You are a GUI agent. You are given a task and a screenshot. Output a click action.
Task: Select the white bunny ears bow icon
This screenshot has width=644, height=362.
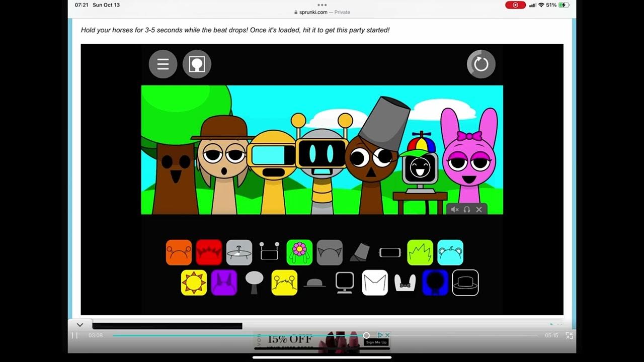405,283
